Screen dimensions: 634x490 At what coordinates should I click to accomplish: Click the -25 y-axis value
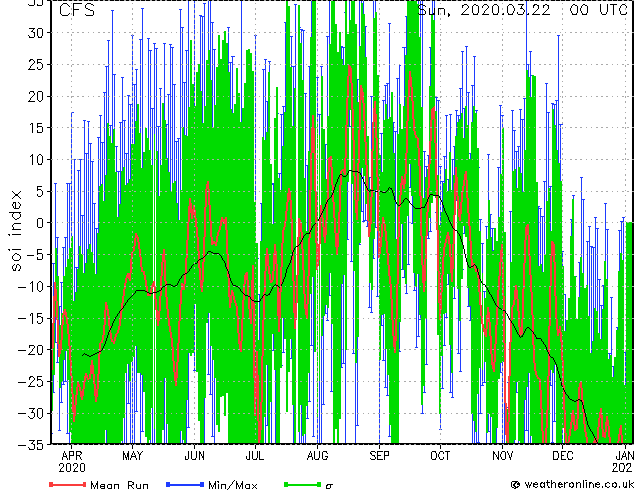[x=31, y=382]
